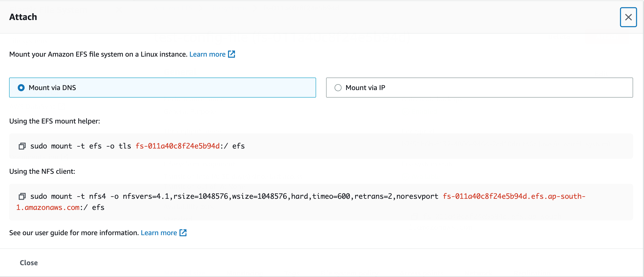The height and width of the screenshot is (277, 644).
Task: Click the Mount via IP label text
Action: [x=365, y=88]
